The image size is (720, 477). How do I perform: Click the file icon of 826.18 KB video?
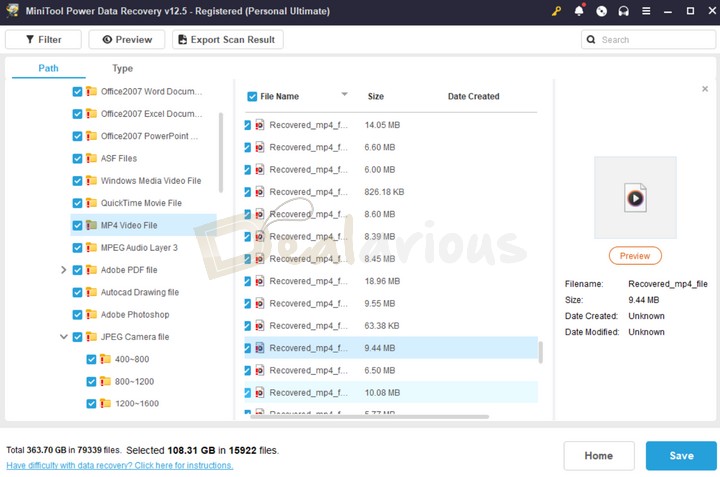(259, 192)
